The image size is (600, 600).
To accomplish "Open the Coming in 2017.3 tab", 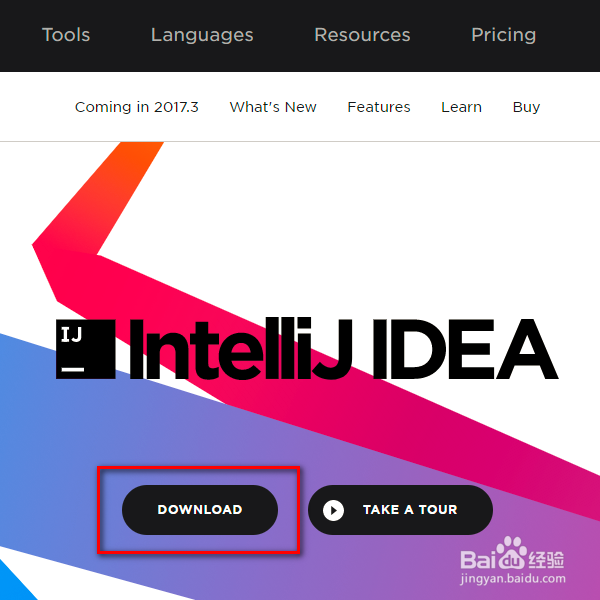I will (x=137, y=107).
